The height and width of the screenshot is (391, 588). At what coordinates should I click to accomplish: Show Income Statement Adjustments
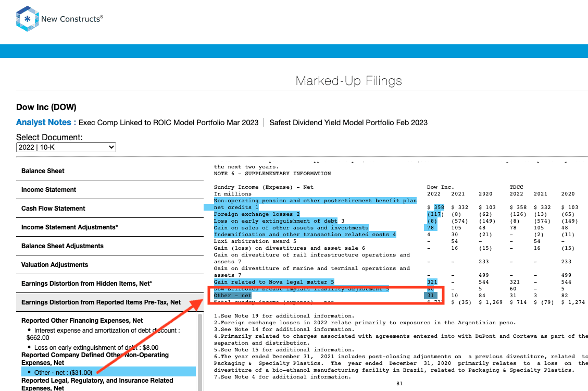pyautogui.click(x=110, y=227)
